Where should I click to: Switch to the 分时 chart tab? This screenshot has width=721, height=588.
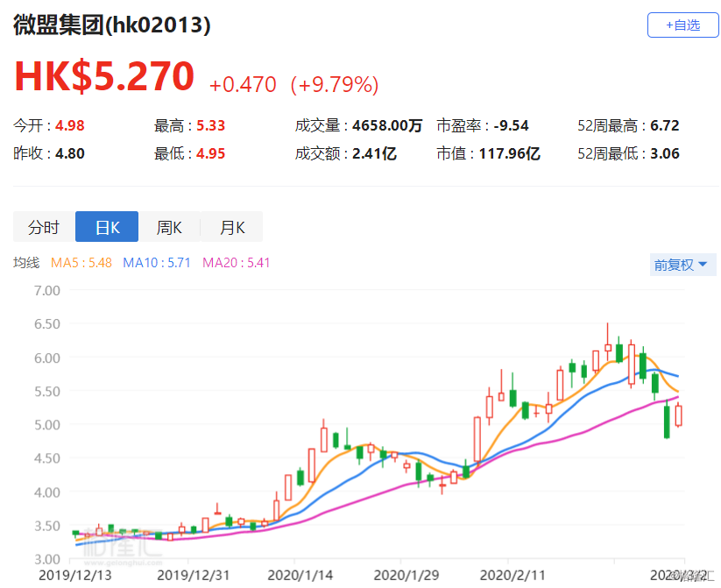click(44, 227)
